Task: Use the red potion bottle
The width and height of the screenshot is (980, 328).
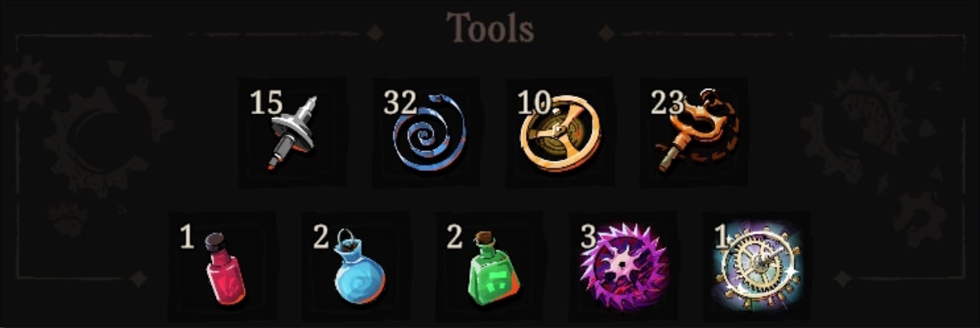Action: tap(225, 268)
